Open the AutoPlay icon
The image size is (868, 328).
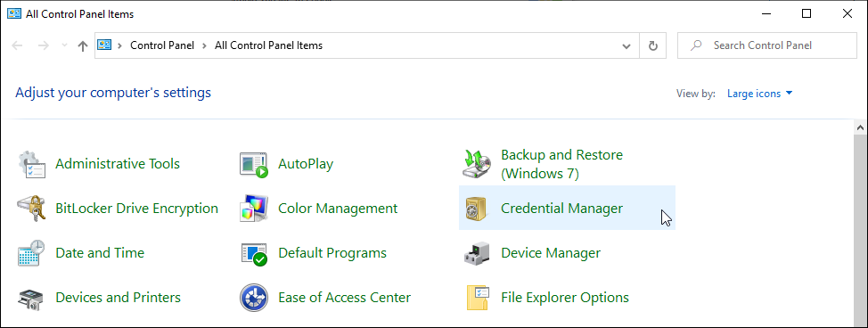[x=254, y=165]
